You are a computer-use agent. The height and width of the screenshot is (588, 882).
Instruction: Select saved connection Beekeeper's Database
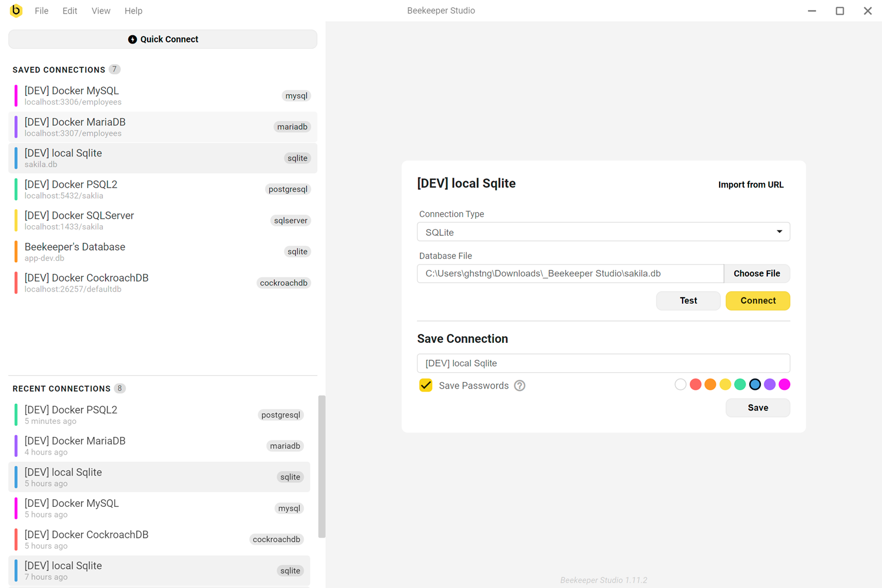163,252
